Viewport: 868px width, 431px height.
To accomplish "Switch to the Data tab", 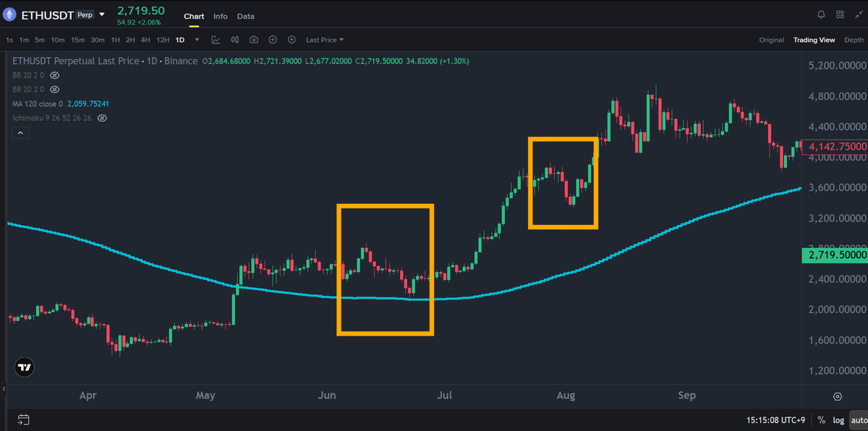I will click(x=246, y=16).
